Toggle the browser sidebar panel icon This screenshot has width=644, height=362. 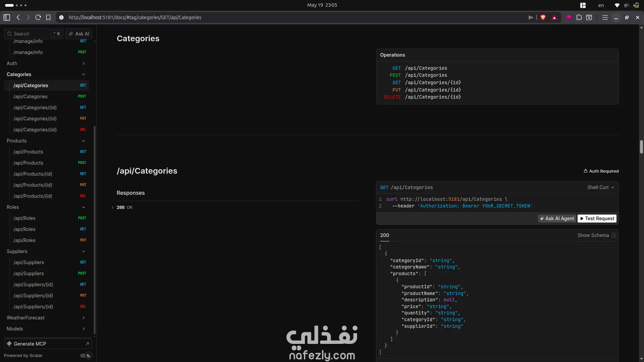(x=7, y=17)
